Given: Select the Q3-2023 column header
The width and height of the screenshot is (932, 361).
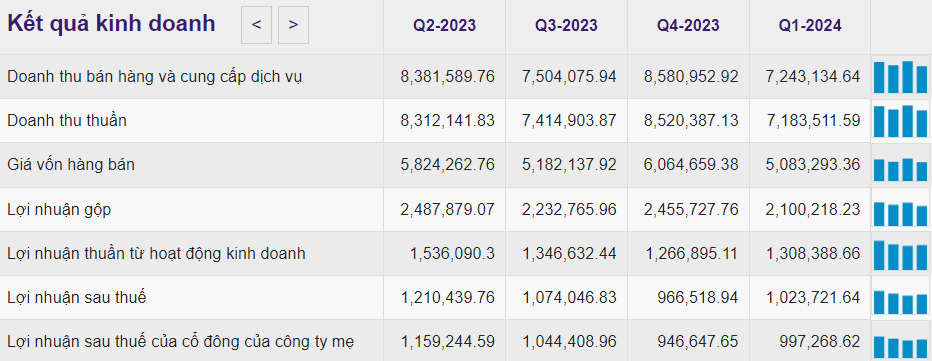Looking at the screenshot, I should 566,26.
